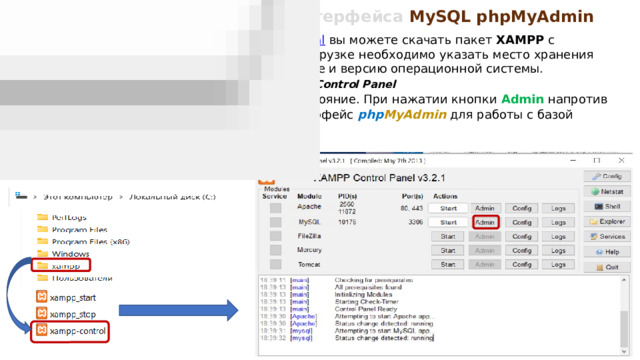
Task: Open Config for the Apache module
Action: (x=522, y=208)
